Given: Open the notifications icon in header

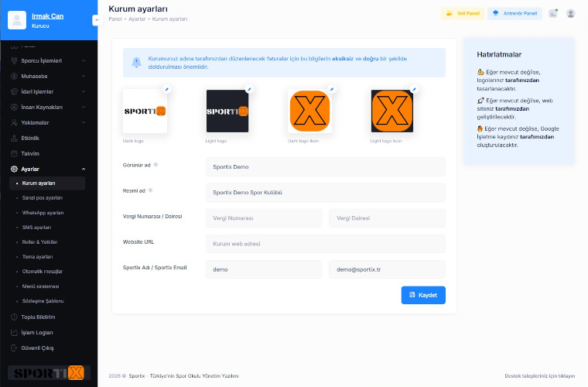Looking at the screenshot, I should (553, 13).
